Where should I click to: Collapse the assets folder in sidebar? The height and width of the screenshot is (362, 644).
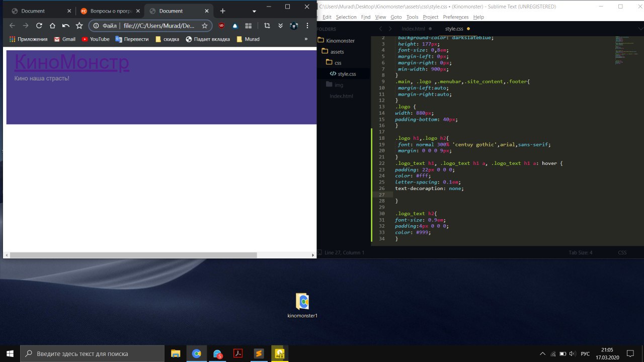click(333, 51)
